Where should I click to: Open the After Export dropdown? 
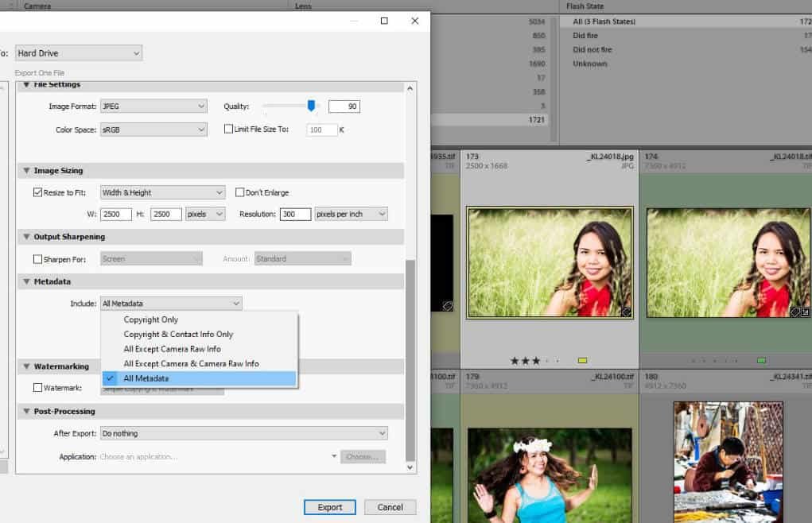pos(244,433)
